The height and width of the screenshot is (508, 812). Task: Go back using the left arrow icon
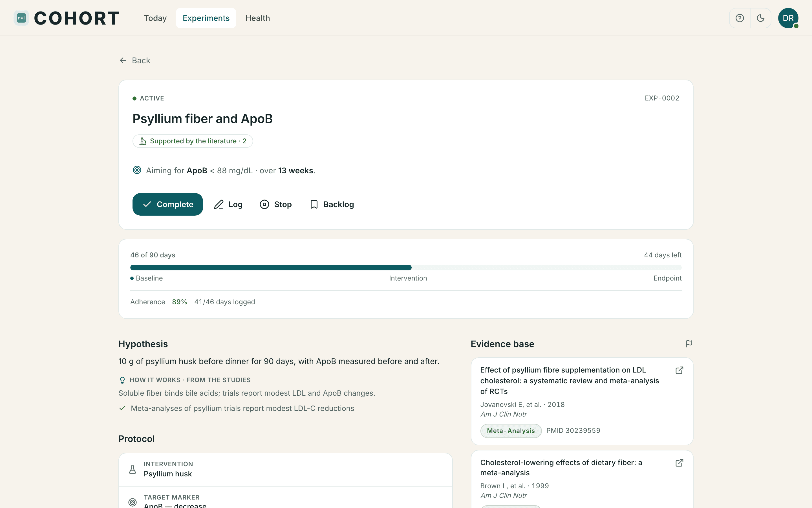pos(123,60)
